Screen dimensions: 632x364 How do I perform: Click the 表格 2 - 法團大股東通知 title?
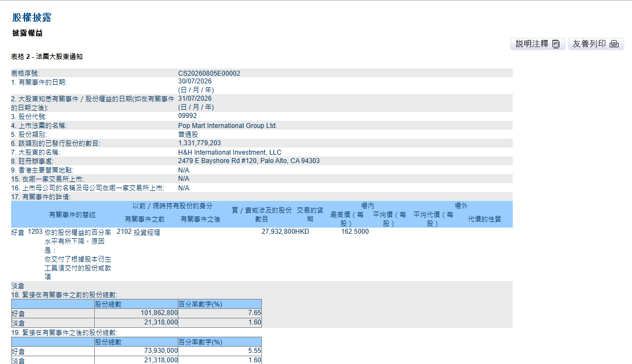tap(47, 57)
